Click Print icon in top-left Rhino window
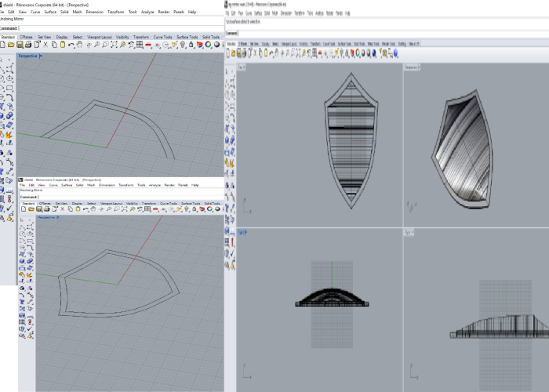Screen dimensions: 549x392 coord(28,45)
